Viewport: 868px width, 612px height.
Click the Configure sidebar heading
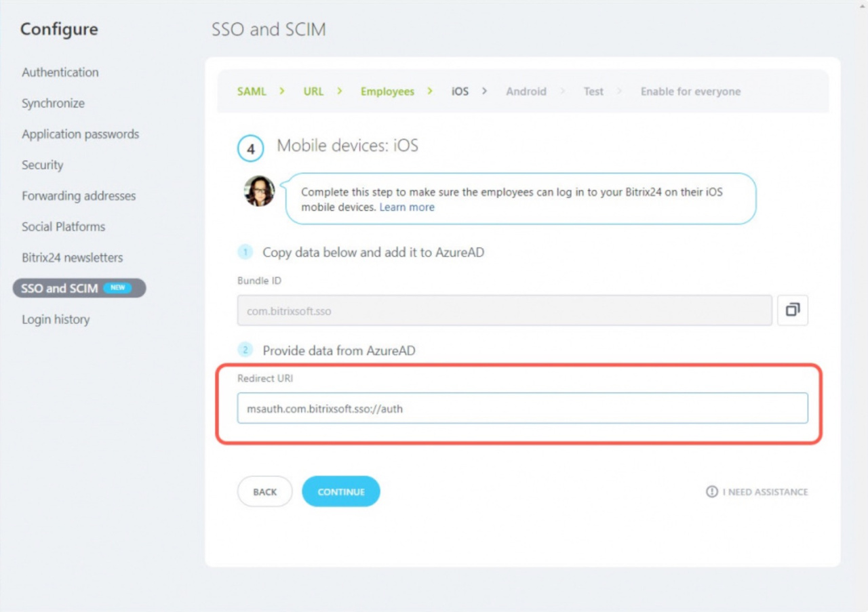tap(59, 29)
